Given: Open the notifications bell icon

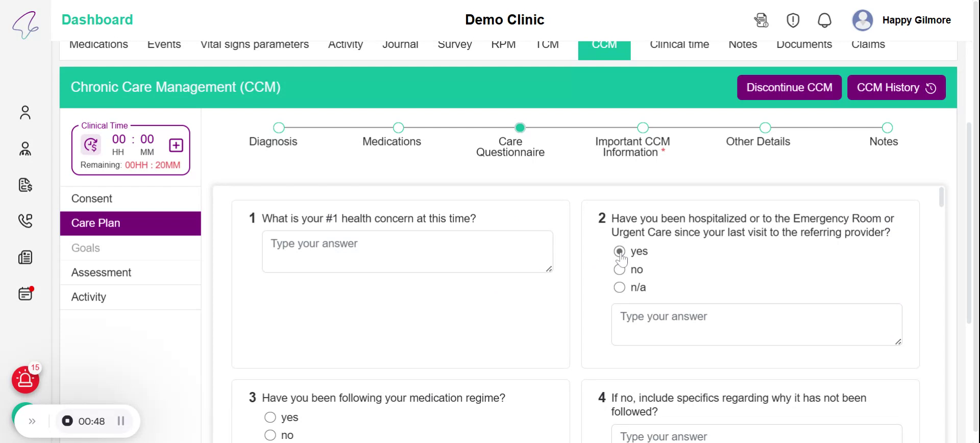Looking at the screenshot, I should (824, 20).
